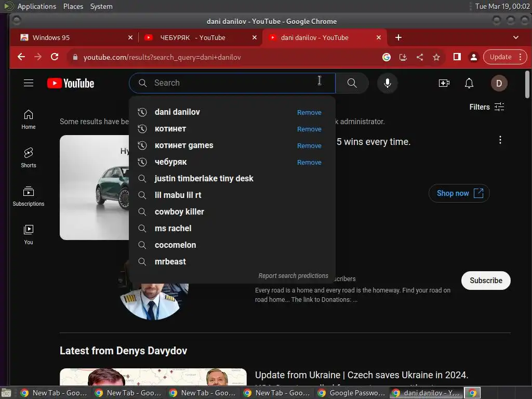Select the 'dani danilov' search suggestion
Screen dimensions: 532x399
[x=232, y=112]
